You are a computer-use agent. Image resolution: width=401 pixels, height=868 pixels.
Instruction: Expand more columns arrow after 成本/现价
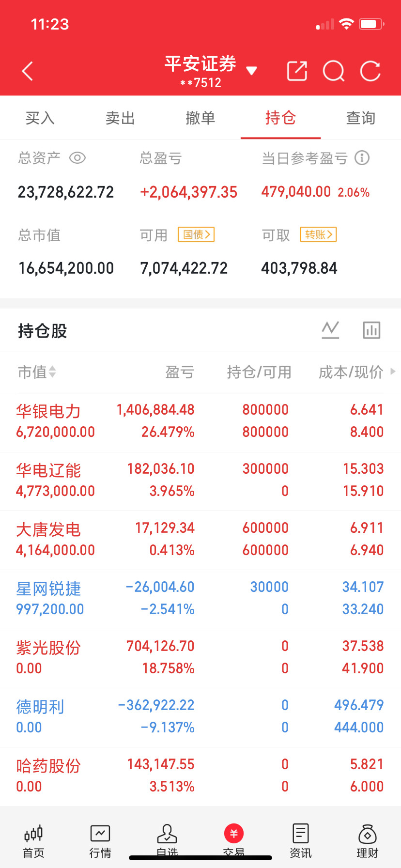(x=393, y=372)
